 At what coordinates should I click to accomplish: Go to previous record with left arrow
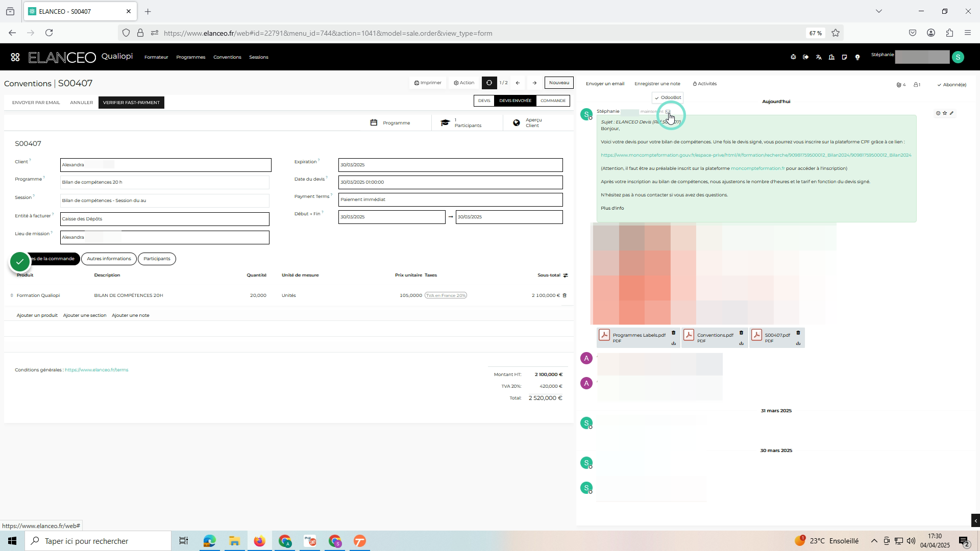tap(518, 83)
